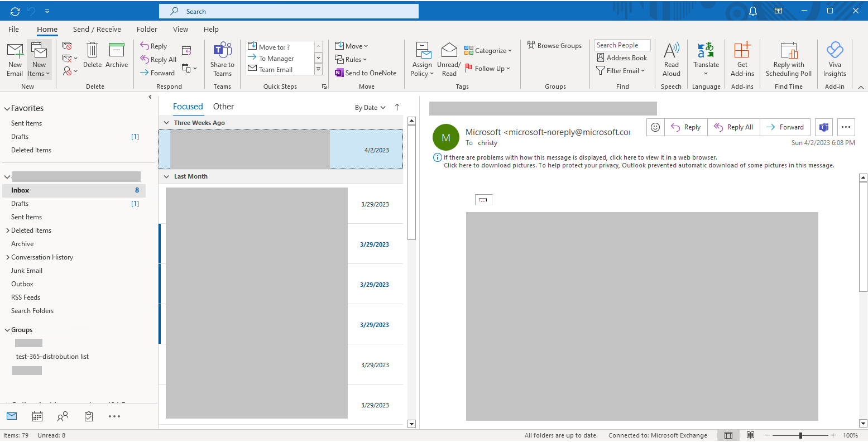Launch Viva Insights

coord(834,58)
